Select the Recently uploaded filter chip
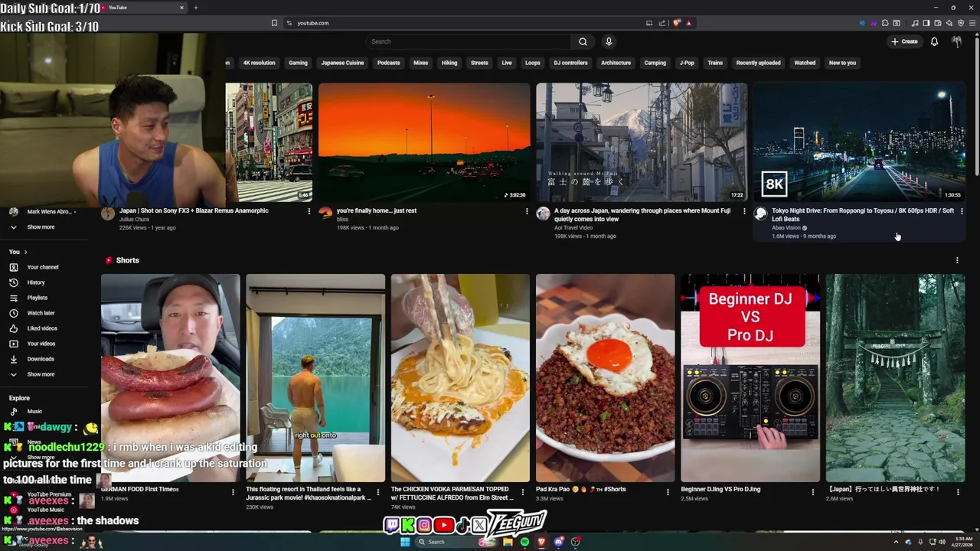Viewport: 980px width, 551px height. click(x=758, y=63)
